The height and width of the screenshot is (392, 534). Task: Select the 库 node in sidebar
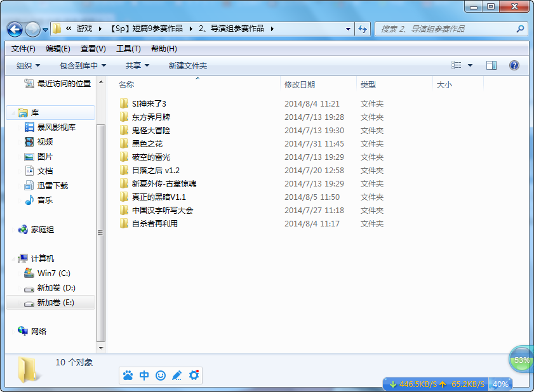click(50, 113)
